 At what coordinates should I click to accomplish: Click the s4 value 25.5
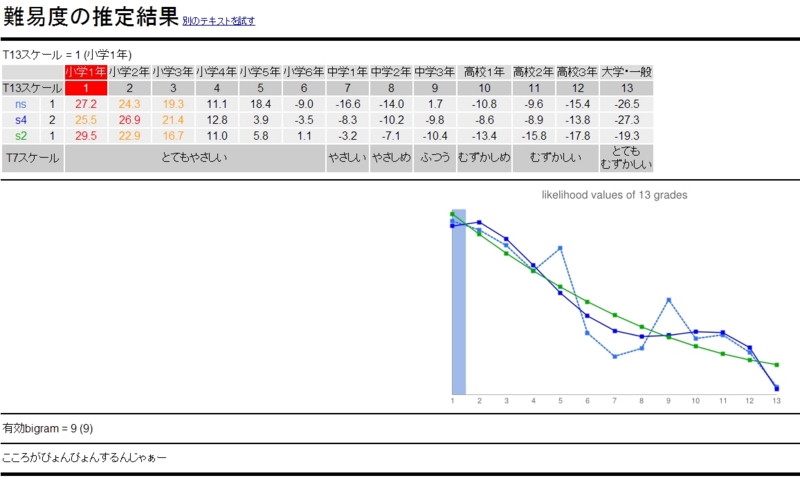[86, 120]
